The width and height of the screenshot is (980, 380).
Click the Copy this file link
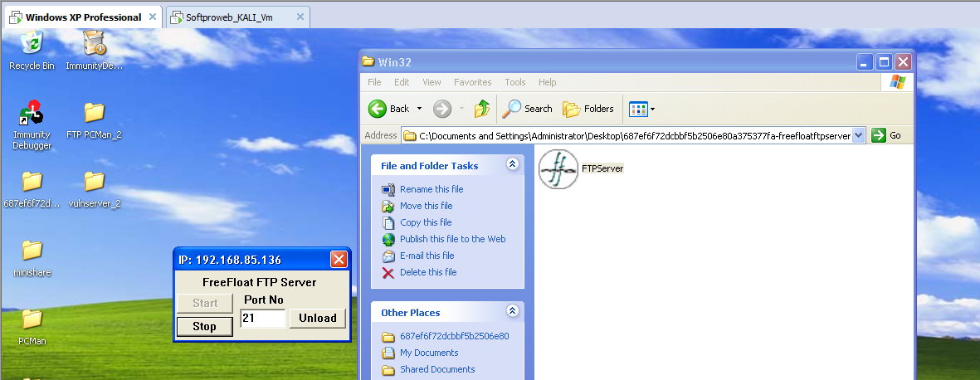(x=426, y=222)
